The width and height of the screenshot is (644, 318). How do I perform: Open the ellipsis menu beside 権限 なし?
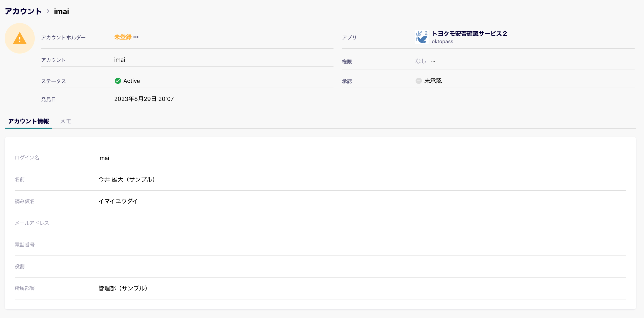coord(433,61)
